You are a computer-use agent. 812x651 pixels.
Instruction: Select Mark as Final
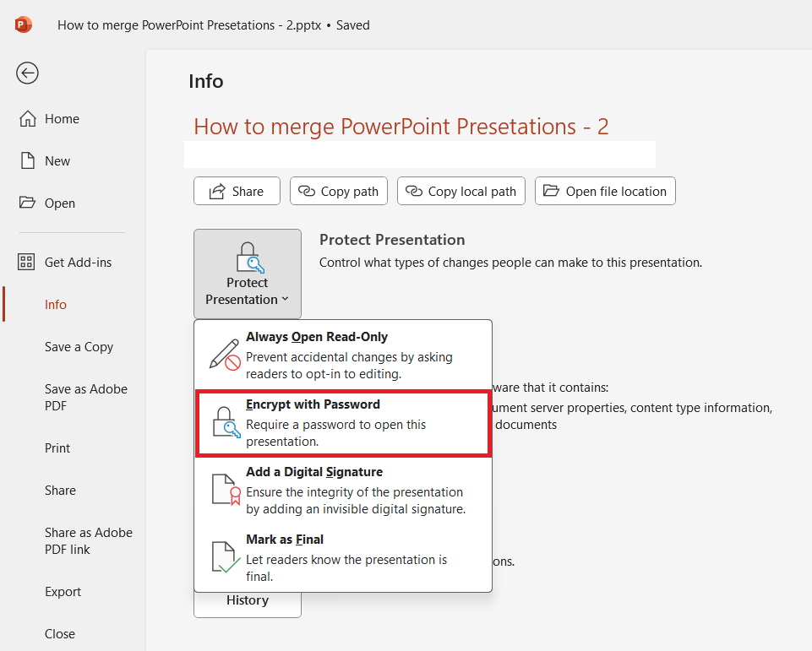pos(343,557)
